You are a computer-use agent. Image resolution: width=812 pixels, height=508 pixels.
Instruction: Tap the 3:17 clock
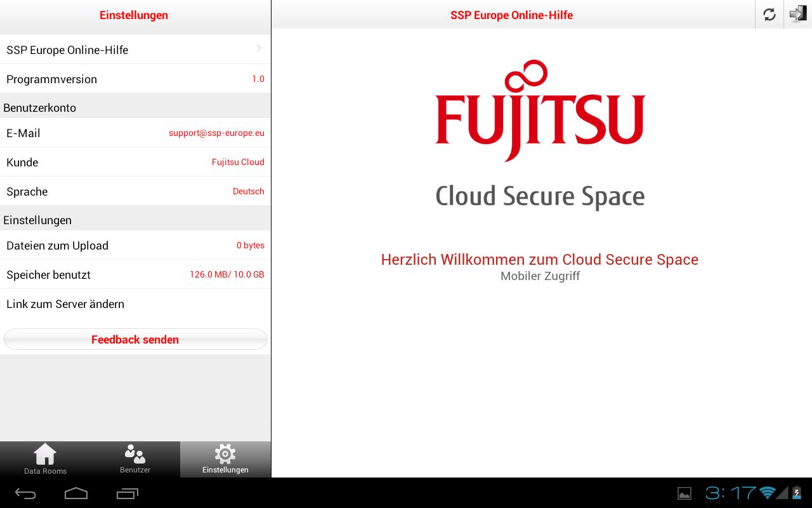click(x=731, y=493)
